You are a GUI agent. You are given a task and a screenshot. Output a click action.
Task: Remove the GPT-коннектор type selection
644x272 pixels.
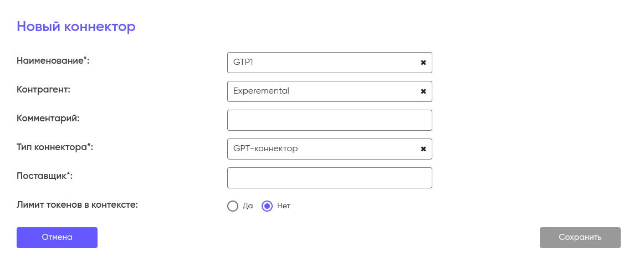[x=423, y=149]
